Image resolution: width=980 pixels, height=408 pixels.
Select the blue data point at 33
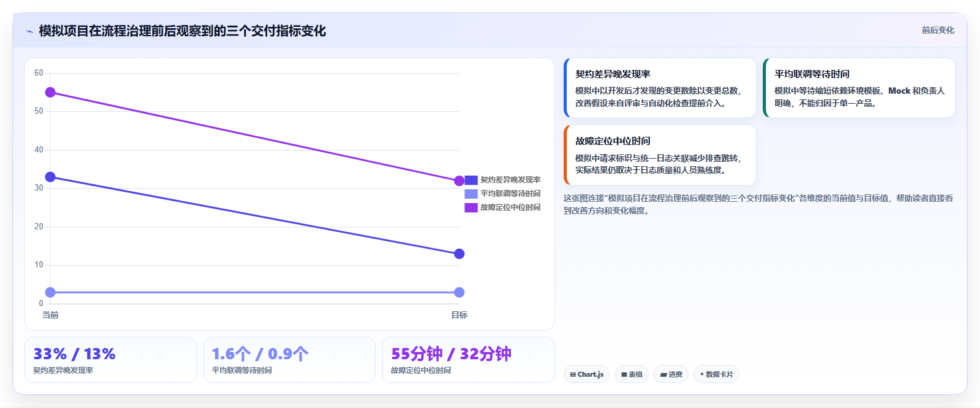click(51, 177)
